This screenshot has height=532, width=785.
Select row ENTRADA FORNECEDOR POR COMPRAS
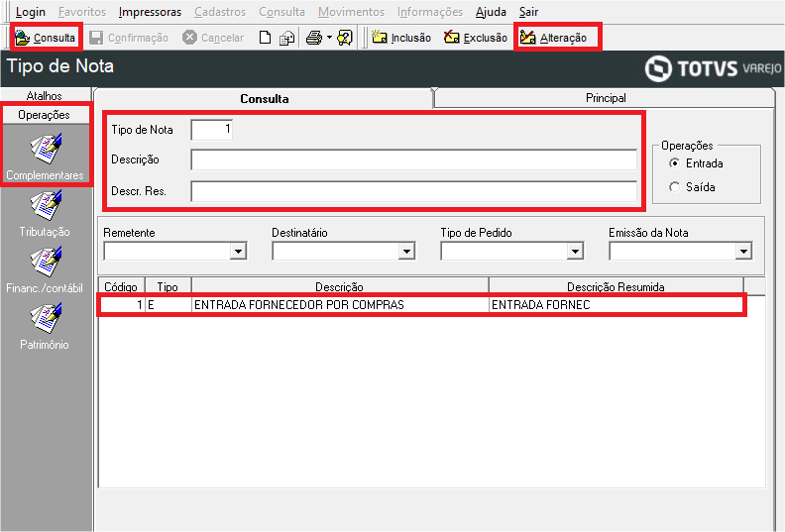(421, 305)
